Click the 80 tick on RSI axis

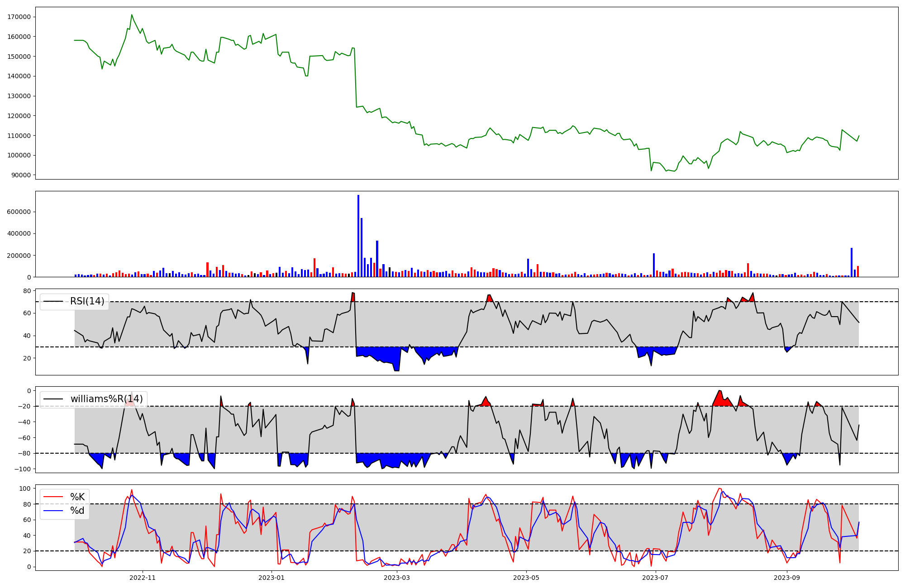tap(27, 291)
